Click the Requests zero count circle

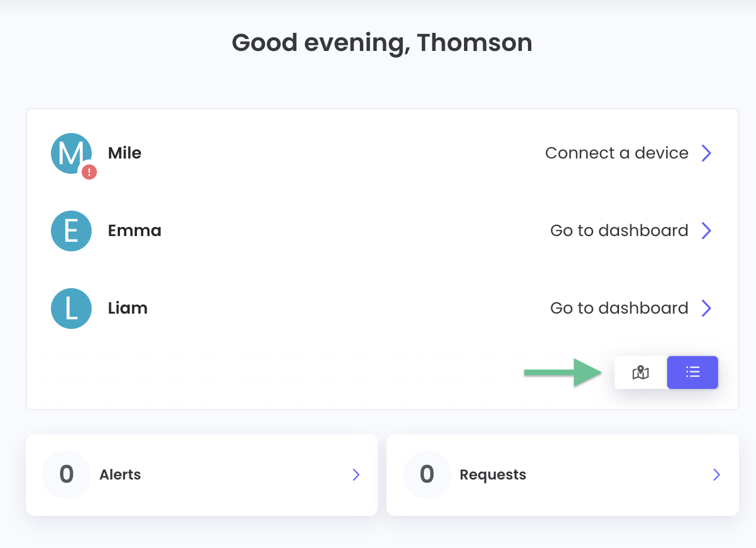click(x=427, y=474)
